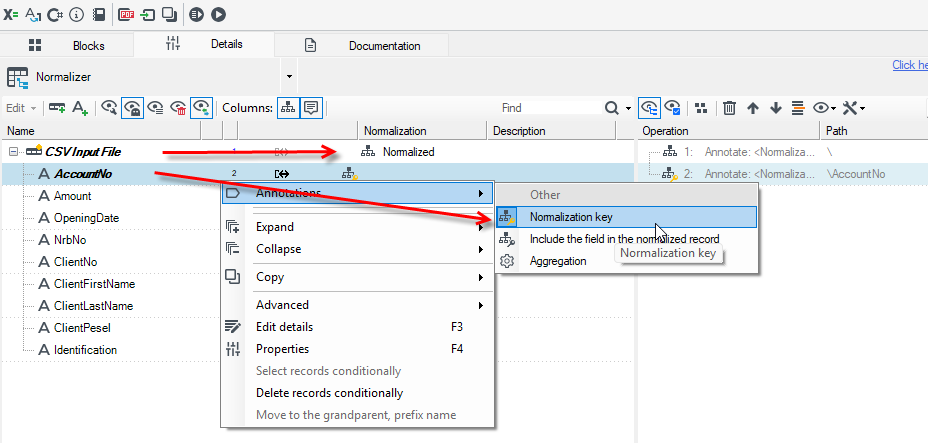
Task: Open the Collapse submenu
Action: 357,249
